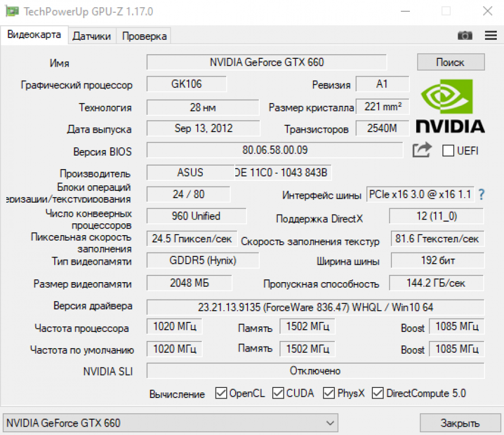Select the Версия BIOS text field
The image size is (504, 435).
point(274,150)
